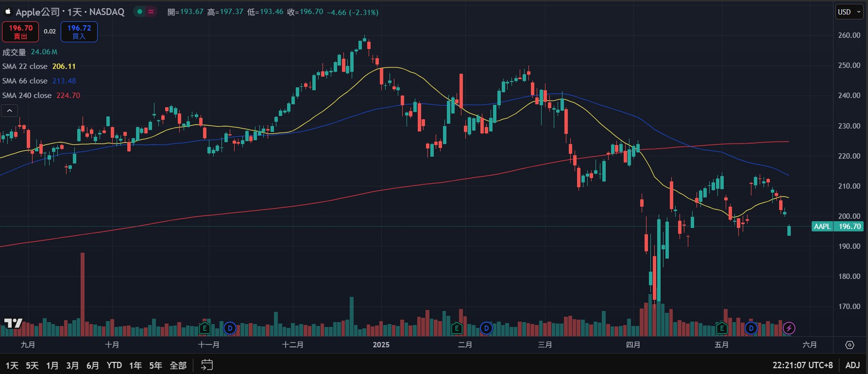868x374 pixels.
Task: Select the YTD time range
Action: 114,365
